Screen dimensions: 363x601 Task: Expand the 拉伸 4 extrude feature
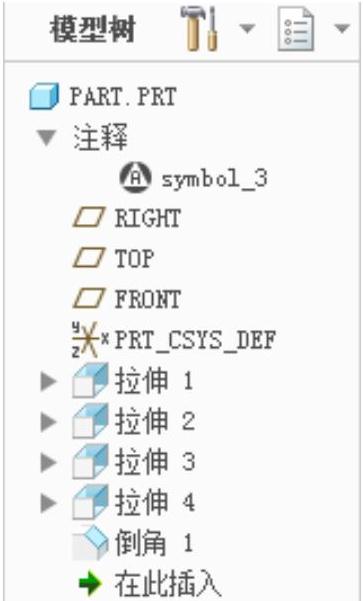point(48,503)
